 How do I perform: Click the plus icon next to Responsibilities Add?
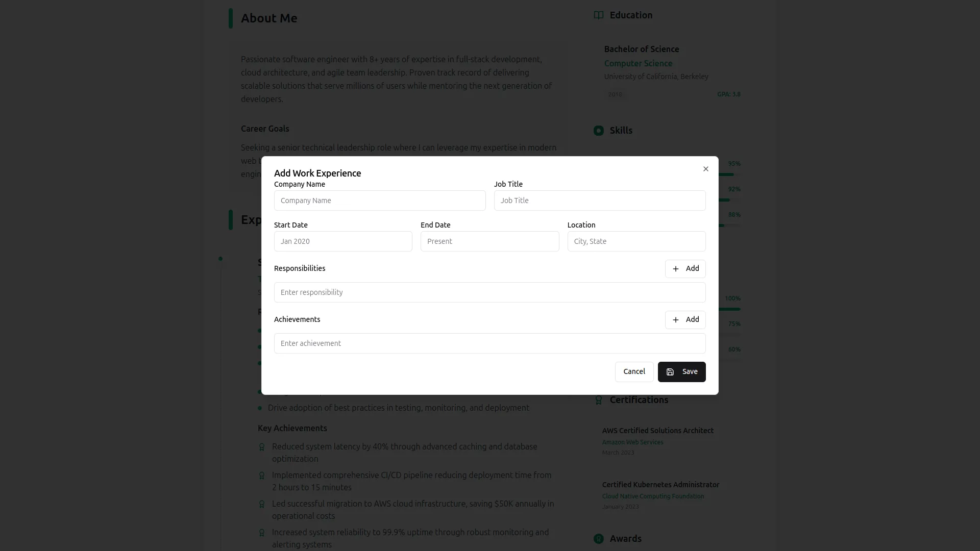pos(676,269)
